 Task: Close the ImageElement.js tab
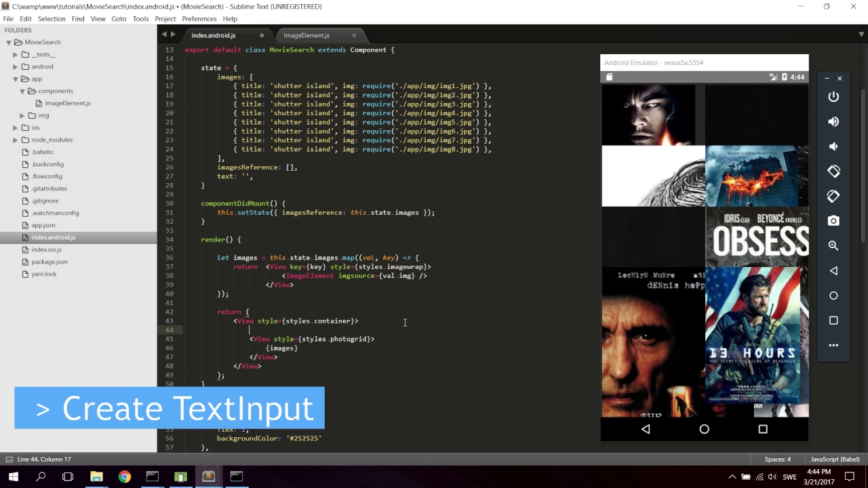point(354,35)
